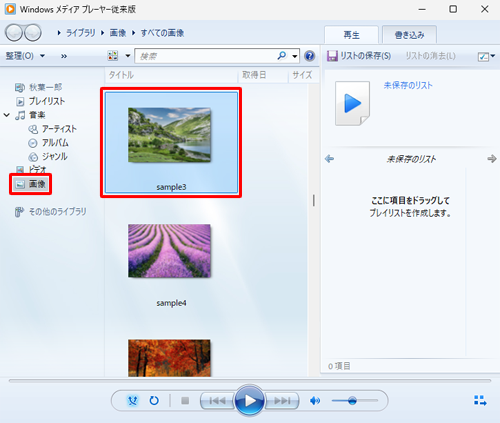Click the playback seek bar
This screenshot has height=423, width=500.
point(250,381)
